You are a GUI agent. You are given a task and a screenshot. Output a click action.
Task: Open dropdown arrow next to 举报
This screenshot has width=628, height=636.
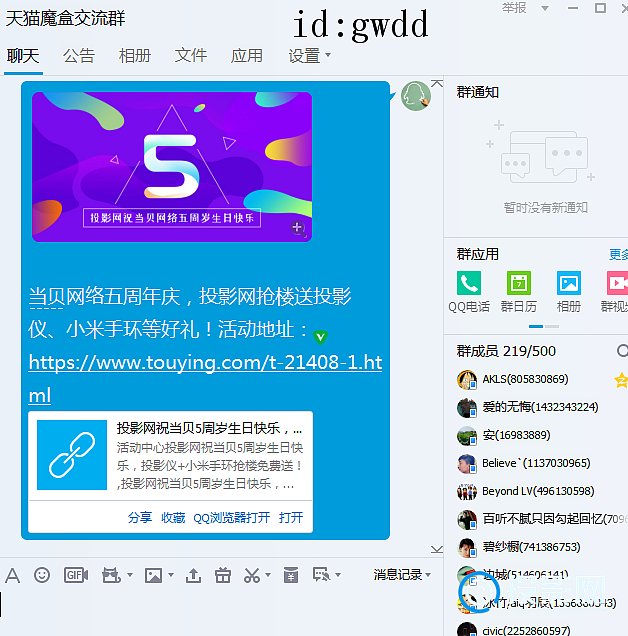[x=545, y=9]
